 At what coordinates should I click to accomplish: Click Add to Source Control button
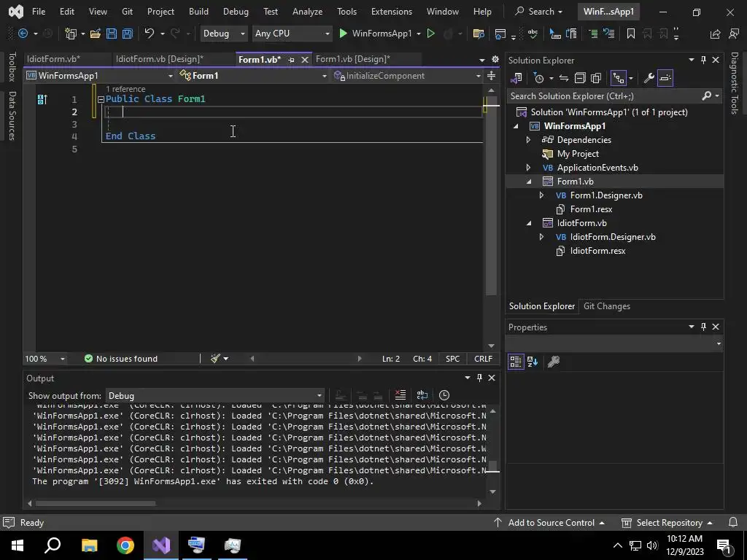click(x=551, y=522)
